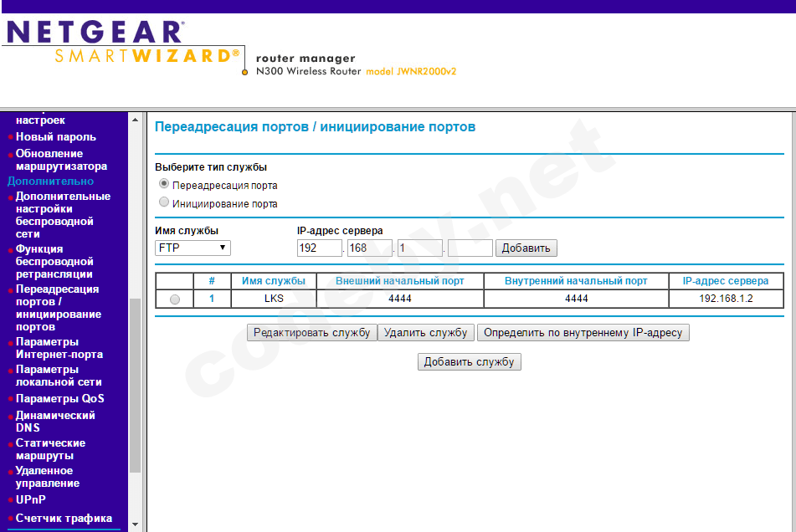Select the LKS service row radio button

pos(174,299)
